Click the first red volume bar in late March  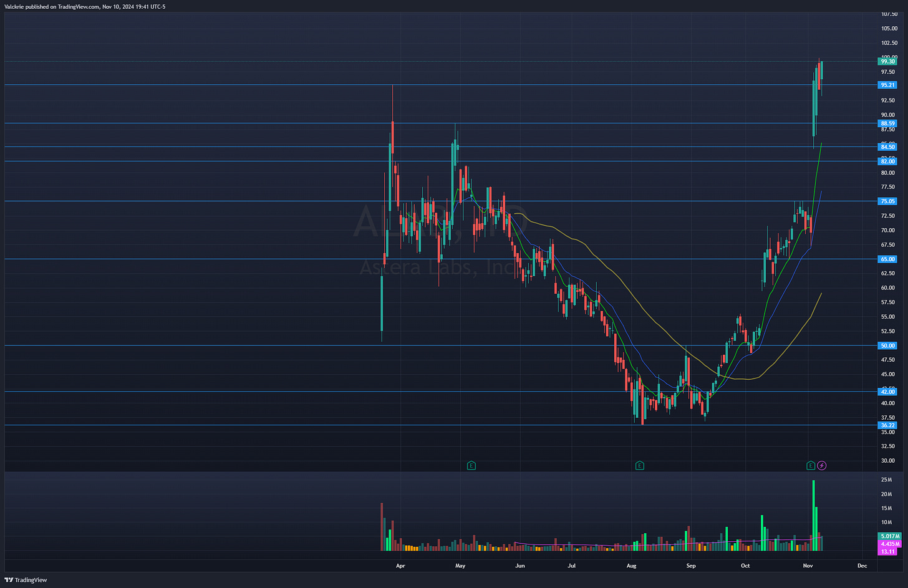[382, 527]
